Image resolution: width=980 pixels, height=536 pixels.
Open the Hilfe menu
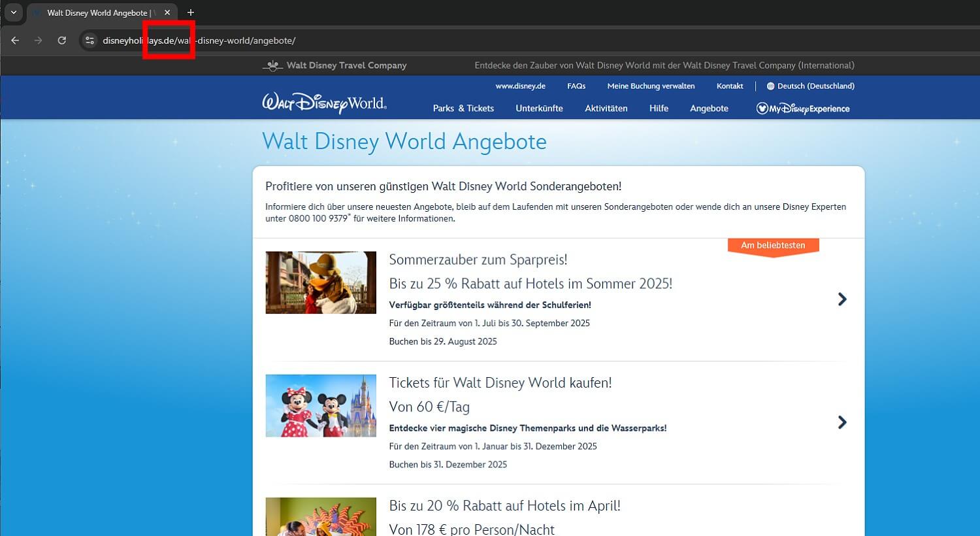tap(659, 109)
